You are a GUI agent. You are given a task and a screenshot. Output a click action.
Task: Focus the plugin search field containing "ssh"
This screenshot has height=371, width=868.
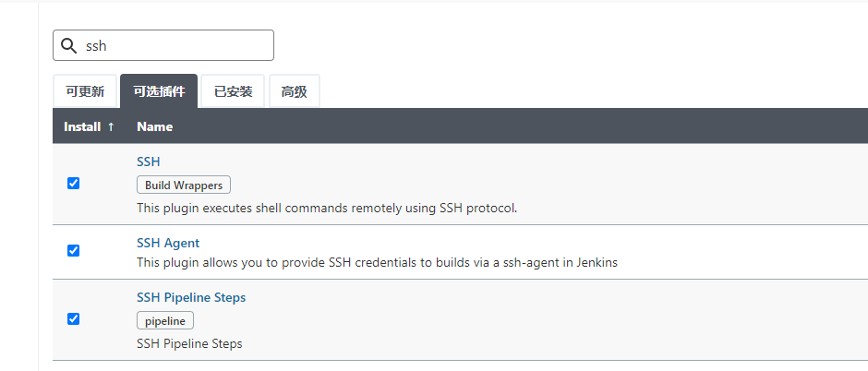tap(175, 45)
